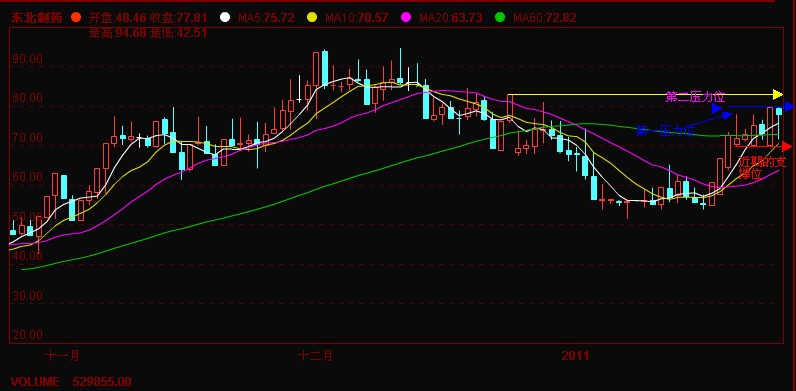Select the blue arrowhead at right chart edge
The height and width of the screenshot is (391, 796).
[789, 107]
